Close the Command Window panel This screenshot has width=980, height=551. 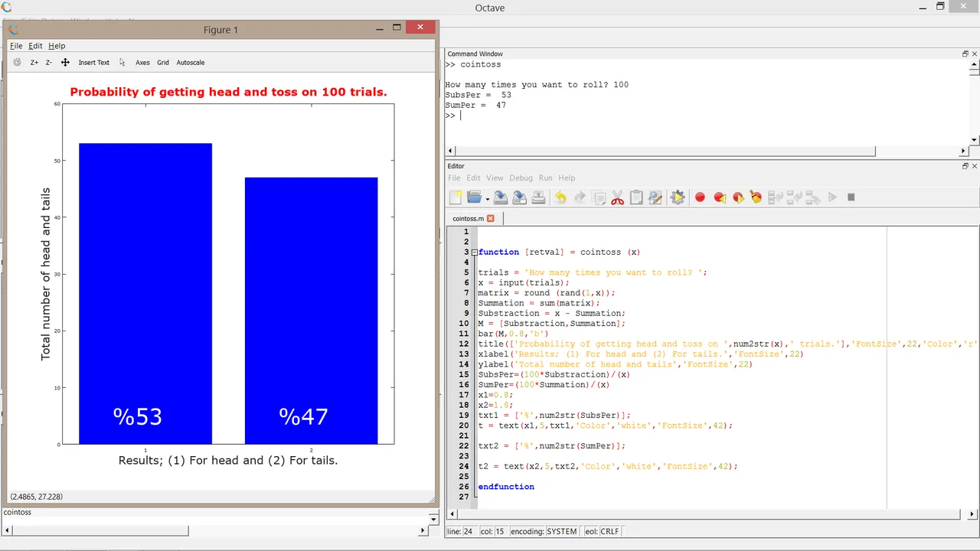(975, 54)
